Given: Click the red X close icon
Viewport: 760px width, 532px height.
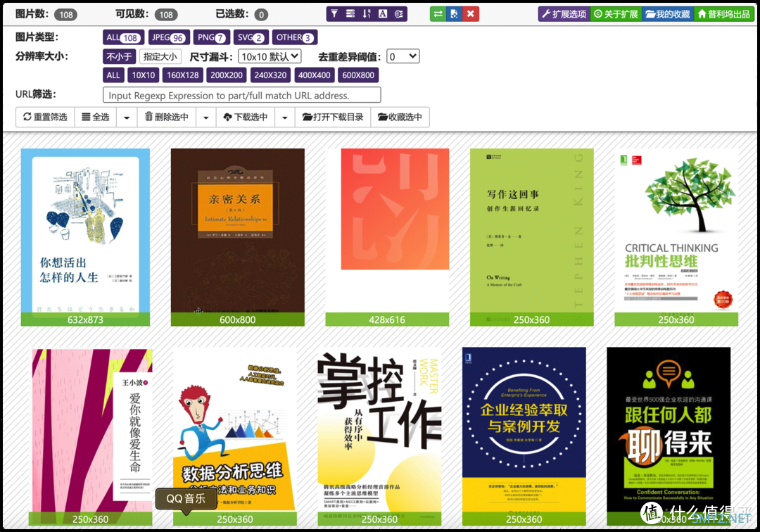Looking at the screenshot, I should pyautogui.click(x=471, y=14).
